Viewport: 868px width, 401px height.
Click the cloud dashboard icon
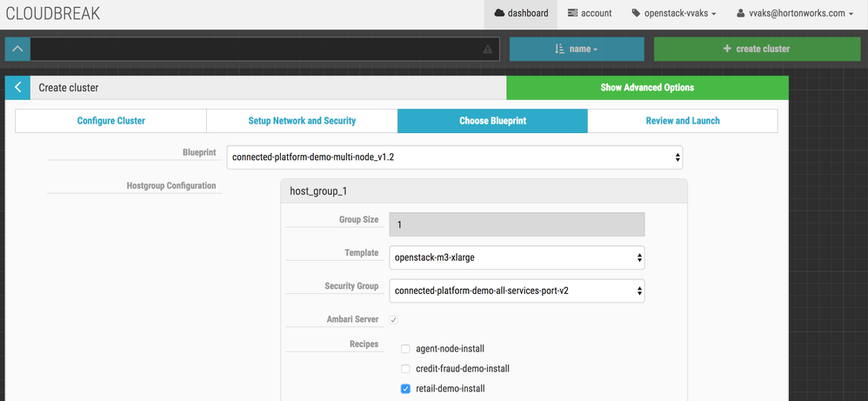click(x=499, y=13)
